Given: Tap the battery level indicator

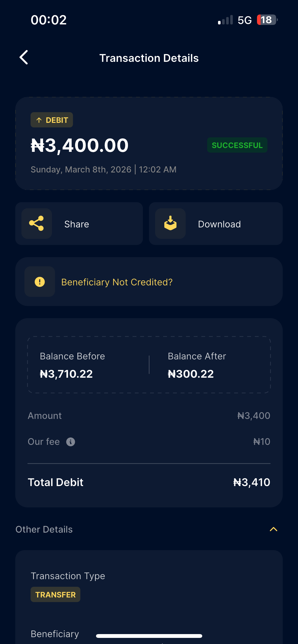Looking at the screenshot, I should coord(267,20).
